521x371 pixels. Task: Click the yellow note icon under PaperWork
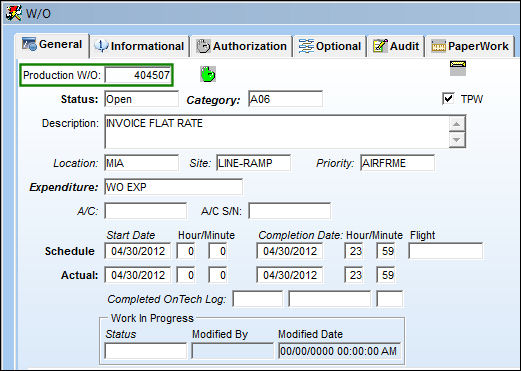coord(458,68)
